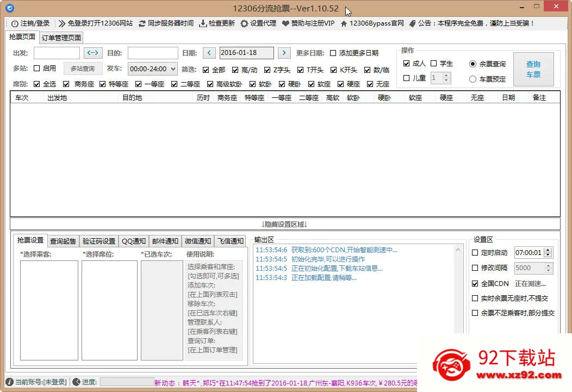Click the 免登录打开12306网站 chevron icon
The image size is (572, 392).
(62, 24)
